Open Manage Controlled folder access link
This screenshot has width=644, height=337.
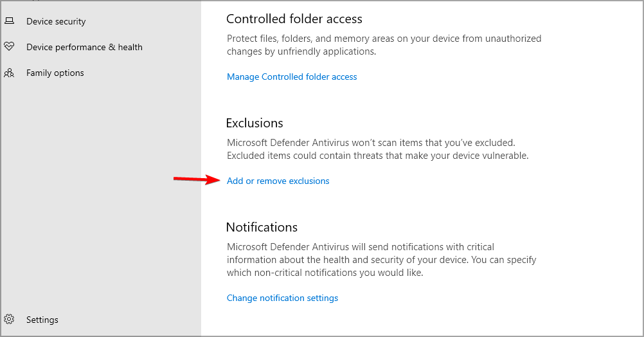click(292, 77)
